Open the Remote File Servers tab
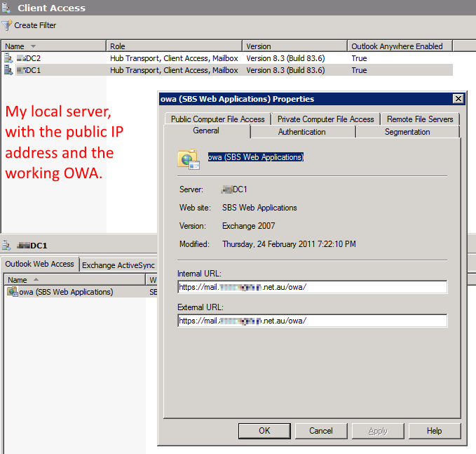This screenshot has width=476, height=454. click(420, 119)
